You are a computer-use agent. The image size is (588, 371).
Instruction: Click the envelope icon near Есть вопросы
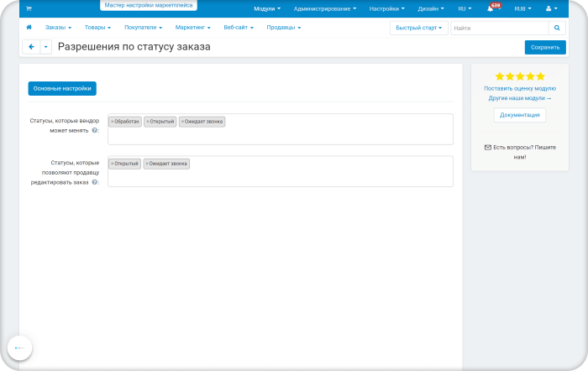(x=487, y=147)
